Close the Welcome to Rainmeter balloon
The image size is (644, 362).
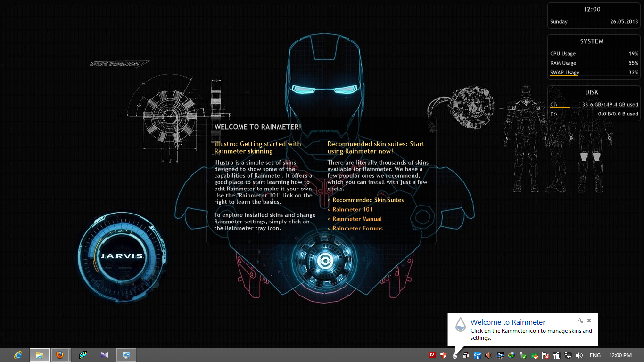click(589, 321)
